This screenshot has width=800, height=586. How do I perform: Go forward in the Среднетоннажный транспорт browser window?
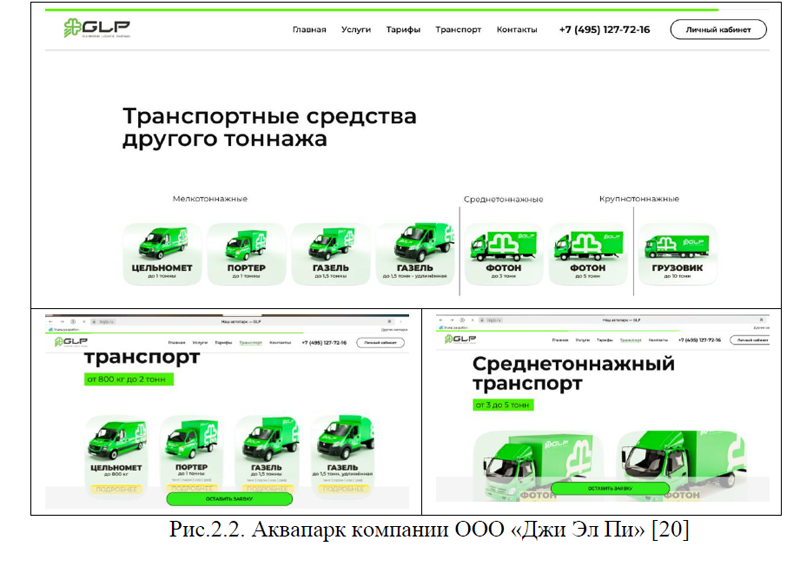click(452, 320)
